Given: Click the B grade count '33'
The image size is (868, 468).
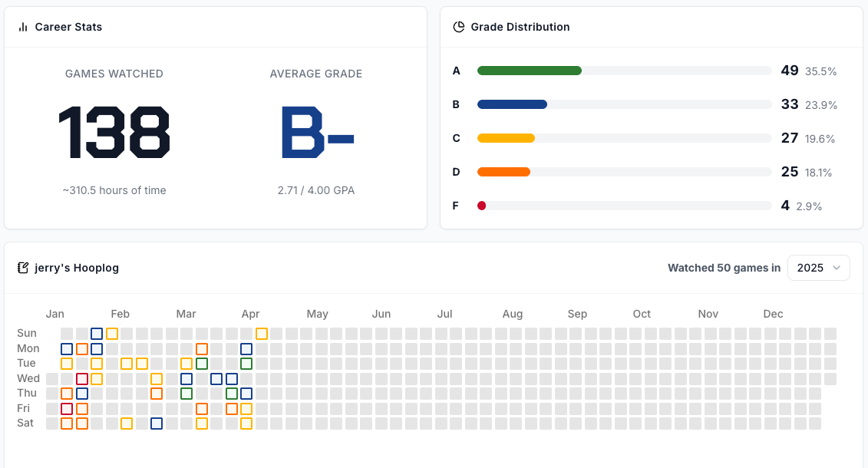Looking at the screenshot, I should (790, 104).
